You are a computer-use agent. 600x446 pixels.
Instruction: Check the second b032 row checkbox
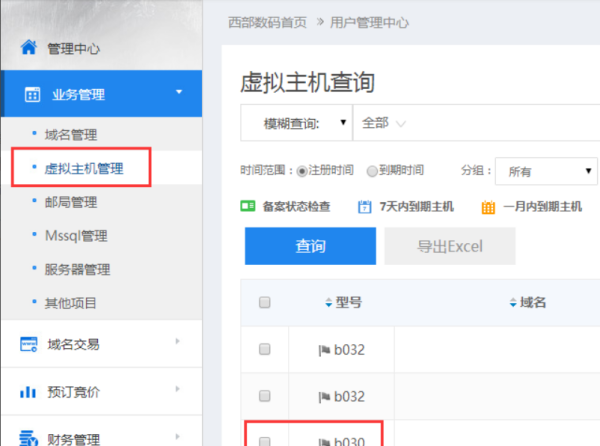click(x=265, y=396)
